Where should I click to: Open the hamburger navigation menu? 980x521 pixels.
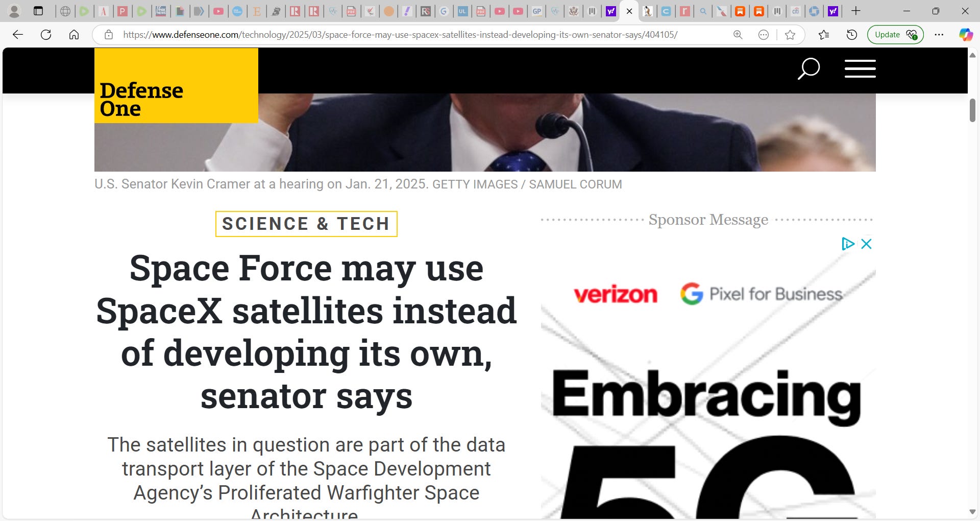860,68
